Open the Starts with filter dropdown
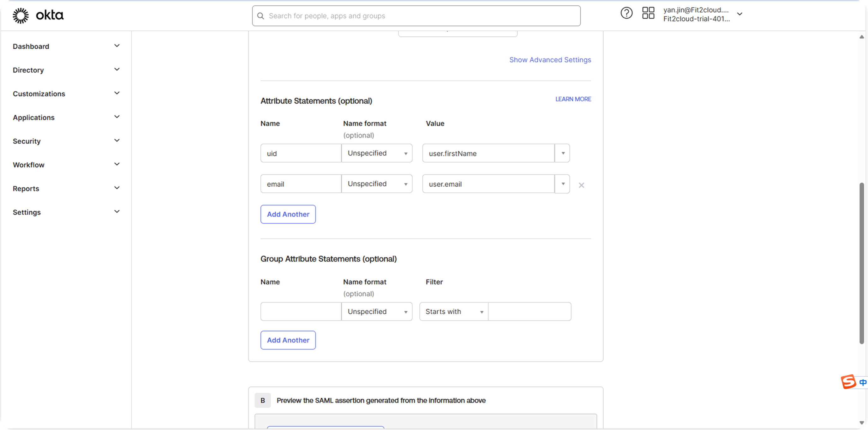The height and width of the screenshot is (430, 868). coord(453,312)
